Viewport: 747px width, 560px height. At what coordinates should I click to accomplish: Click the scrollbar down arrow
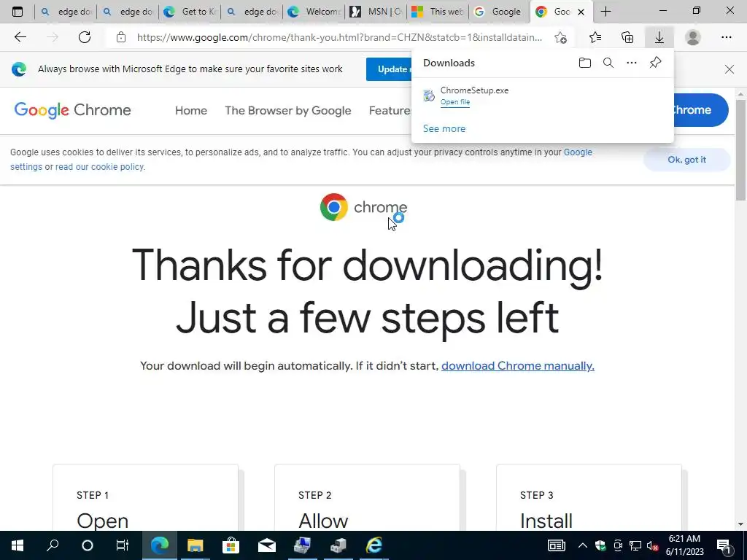coord(740,524)
